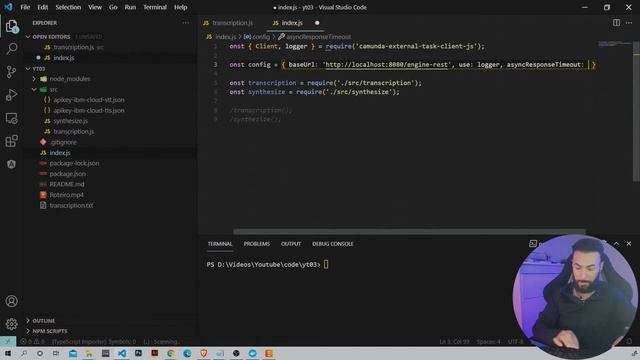Open README.md in explorer

[x=67, y=184]
